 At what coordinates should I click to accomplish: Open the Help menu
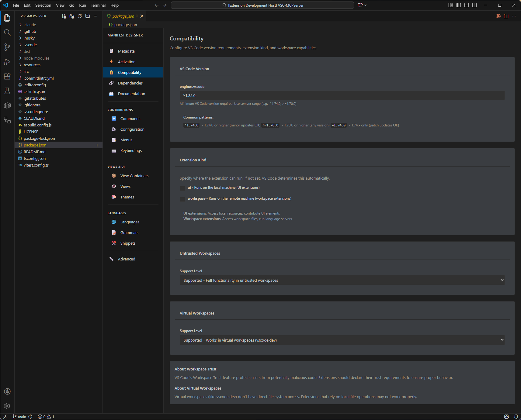(x=114, y=5)
